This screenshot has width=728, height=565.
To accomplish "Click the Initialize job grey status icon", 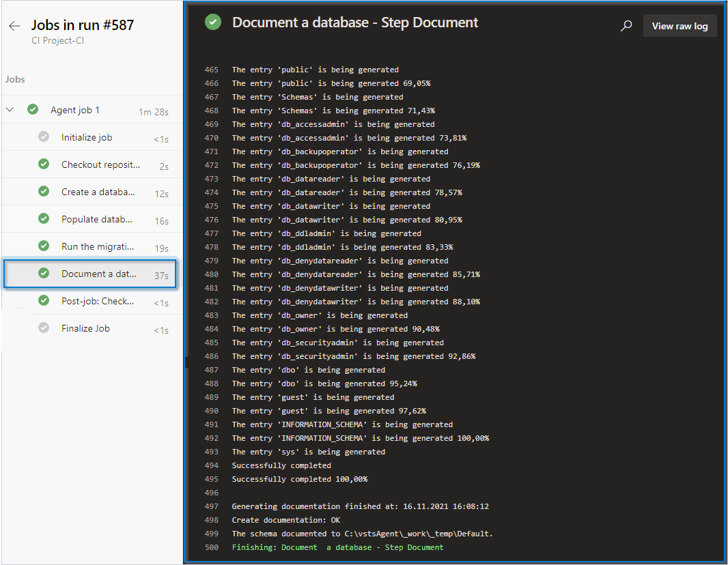I will click(x=44, y=137).
